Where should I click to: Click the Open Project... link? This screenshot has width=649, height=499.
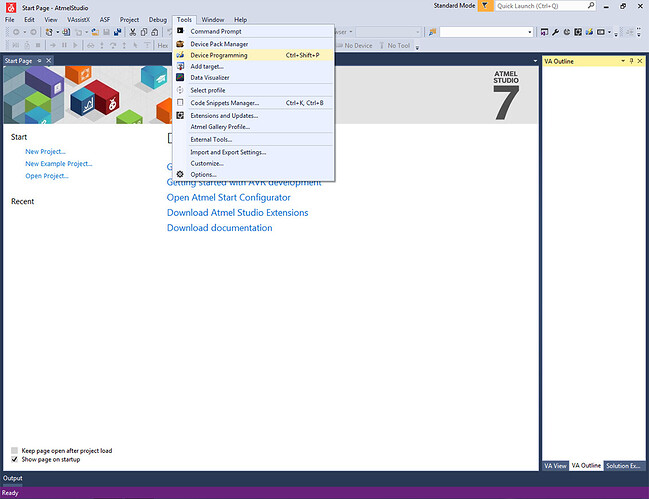(47, 176)
